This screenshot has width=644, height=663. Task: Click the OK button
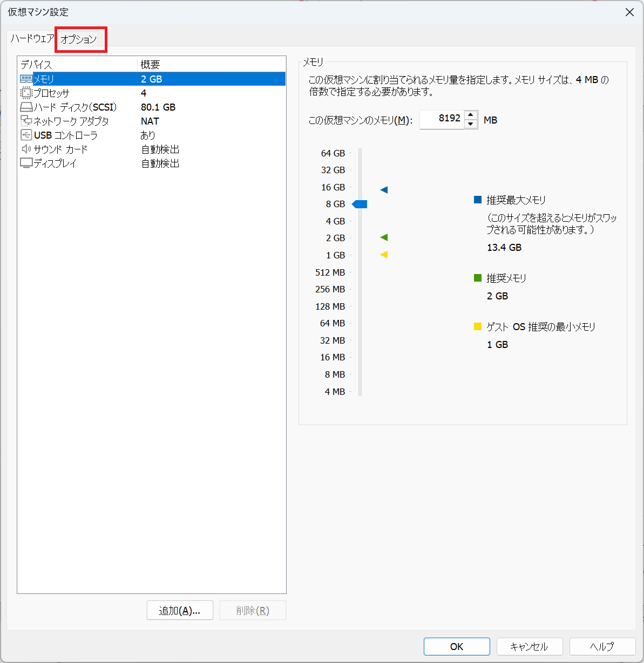coord(457,646)
